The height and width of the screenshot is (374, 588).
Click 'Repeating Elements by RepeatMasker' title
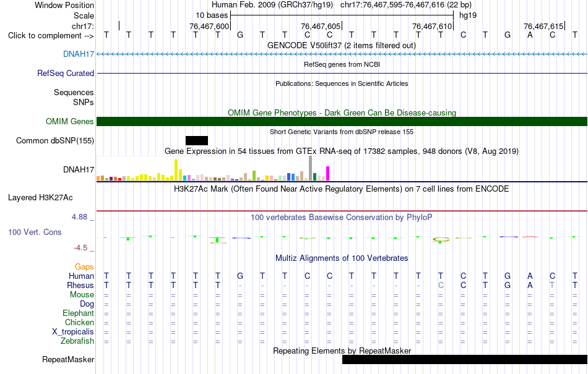(x=342, y=351)
